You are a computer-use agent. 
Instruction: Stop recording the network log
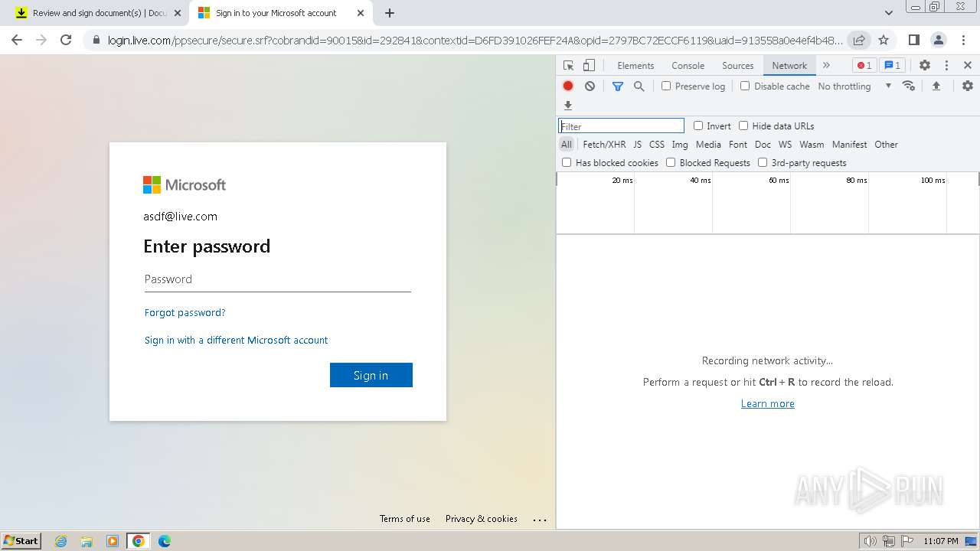pos(568,86)
